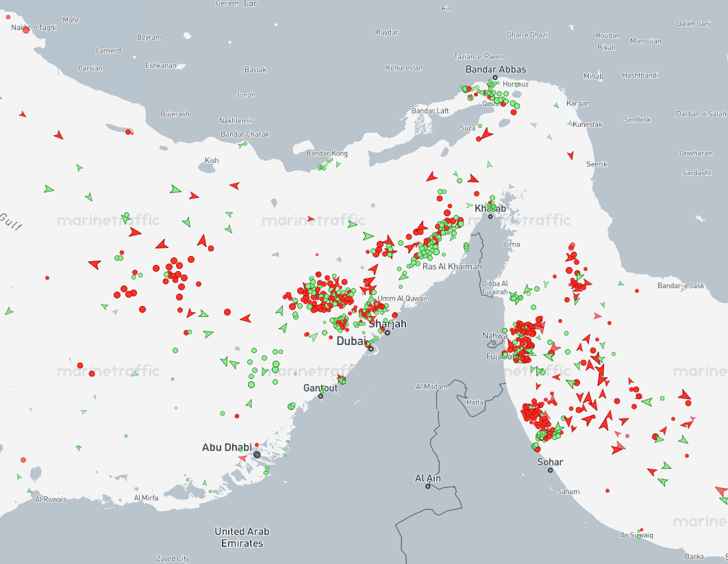Screen dimensions: 728x564
Task: Select the green ship arrow near Dibba Al Fujairah
Action: click(x=527, y=290)
